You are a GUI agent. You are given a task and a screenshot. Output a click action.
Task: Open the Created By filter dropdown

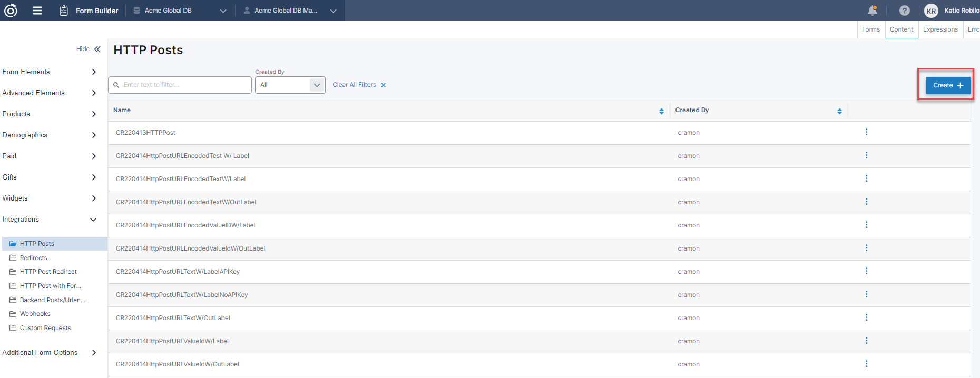[x=290, y=85]
